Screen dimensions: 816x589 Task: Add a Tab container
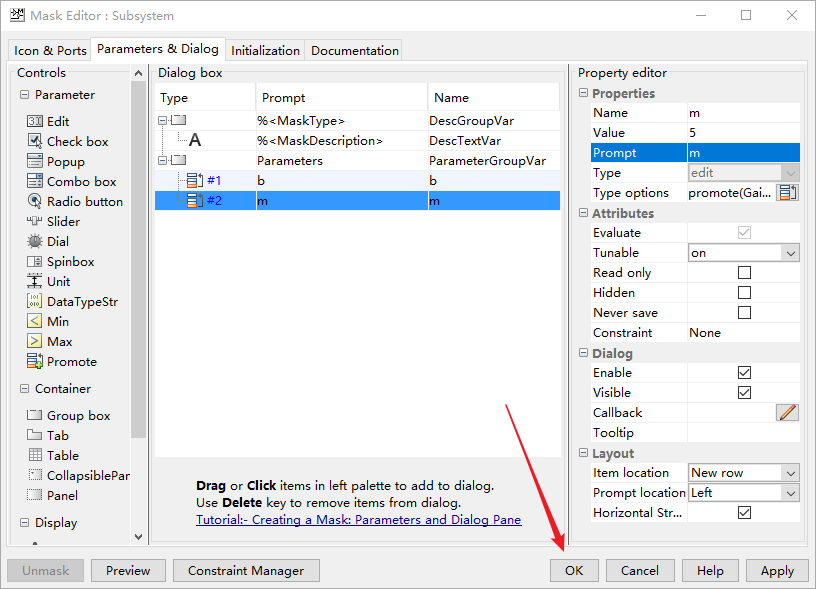(48, 436)
